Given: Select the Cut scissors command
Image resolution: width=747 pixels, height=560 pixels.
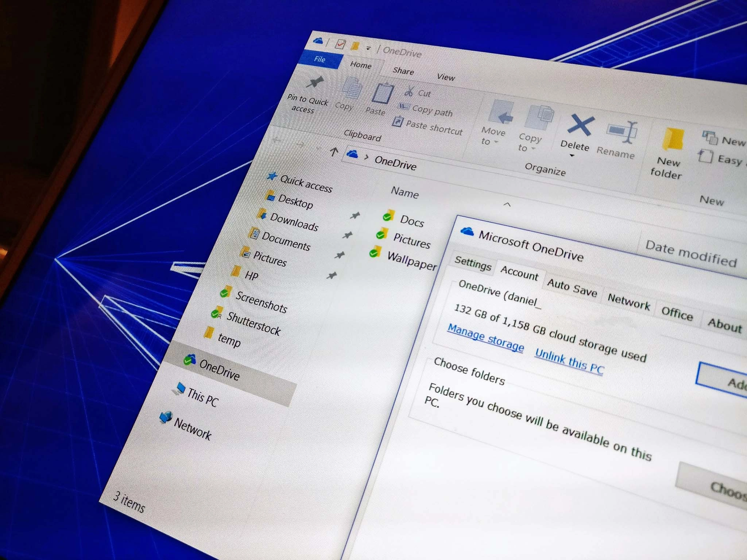Looking at the screenshot, I should coord(418,92).
